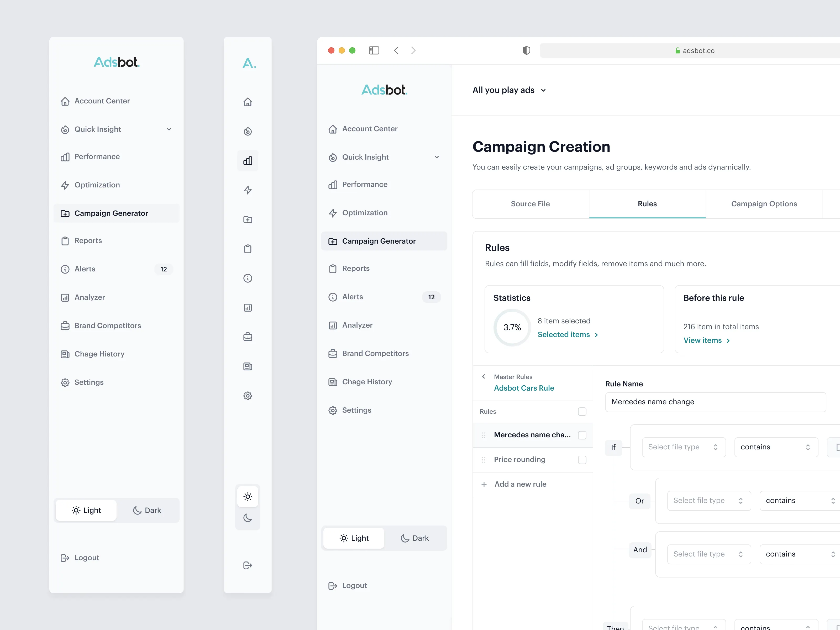840x630 pixels.
Task: Select the 'Price rounding' rule row
Action: pos(532,460)
